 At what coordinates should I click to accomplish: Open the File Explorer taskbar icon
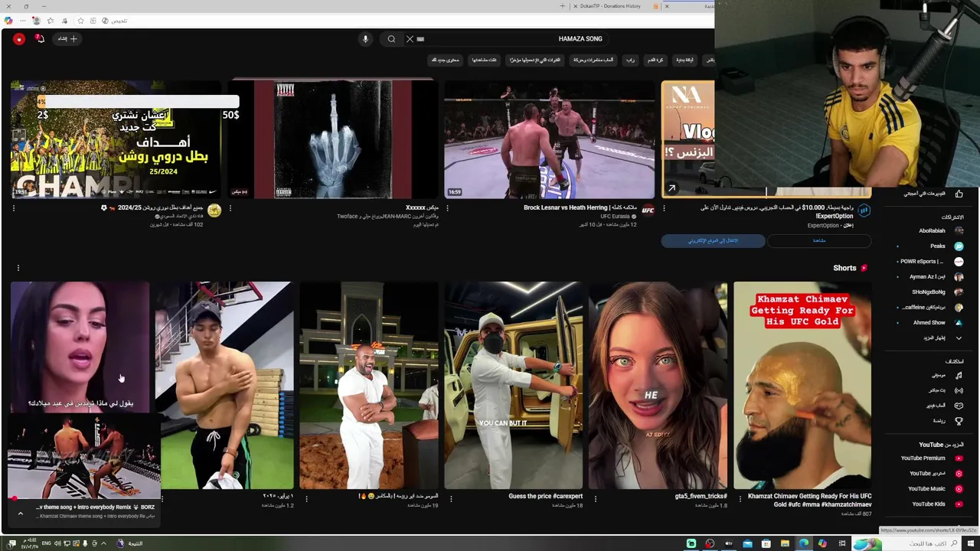coord(785,543)
